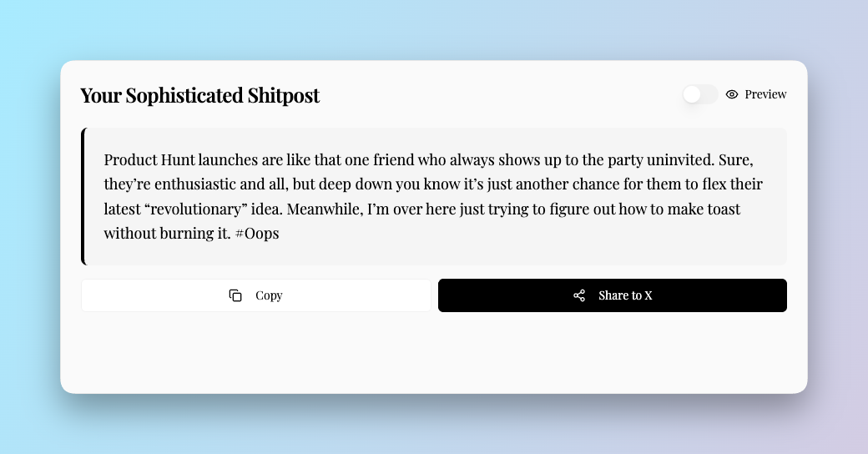This screenshot has height=454, width=868.
Task: Click the word "Meanwhile" in the post
Action: [x=324, y=209]
